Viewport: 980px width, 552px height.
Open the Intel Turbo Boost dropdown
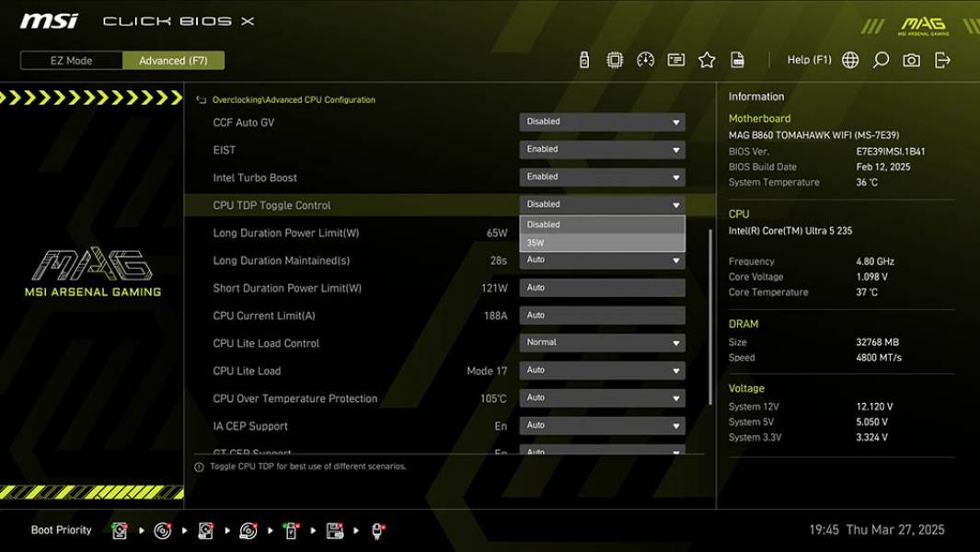(602, 177)
